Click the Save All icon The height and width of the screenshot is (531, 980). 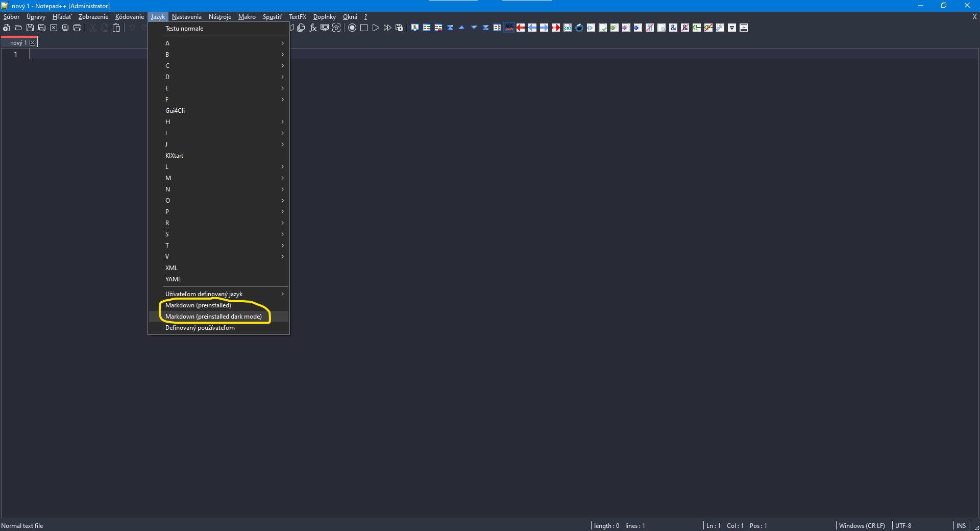tap(42, 28)
